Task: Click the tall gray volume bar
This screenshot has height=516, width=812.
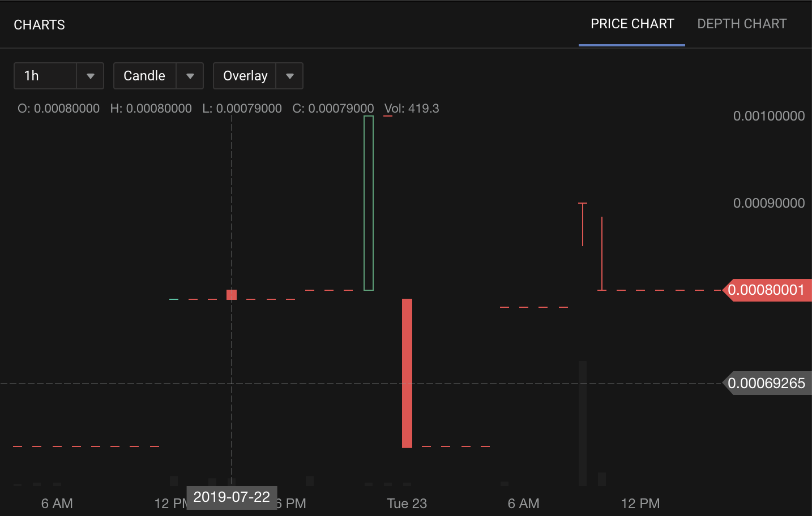Action: [583, 423]
